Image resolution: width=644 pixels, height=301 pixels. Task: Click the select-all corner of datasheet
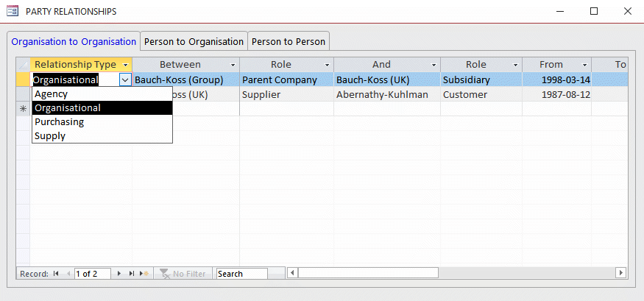click(23, 65)
